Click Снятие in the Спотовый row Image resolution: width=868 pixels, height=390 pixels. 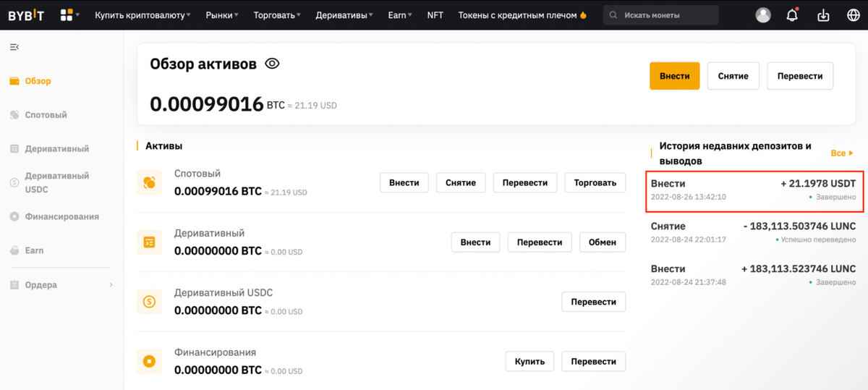[x=461, y=182]
